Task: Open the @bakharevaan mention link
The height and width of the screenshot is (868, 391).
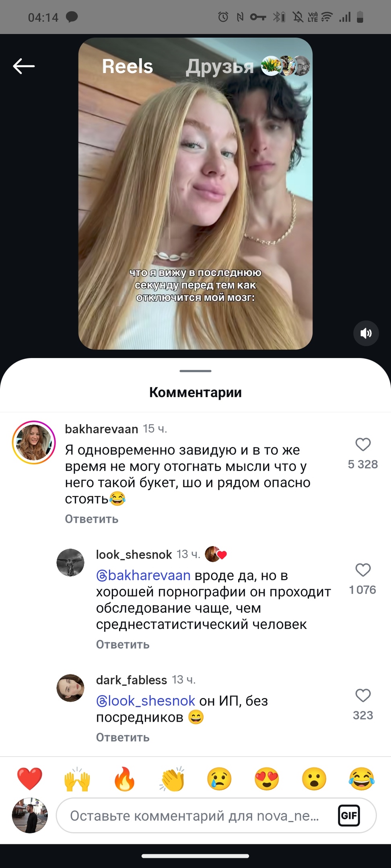Action: click(x=143, y=575)
